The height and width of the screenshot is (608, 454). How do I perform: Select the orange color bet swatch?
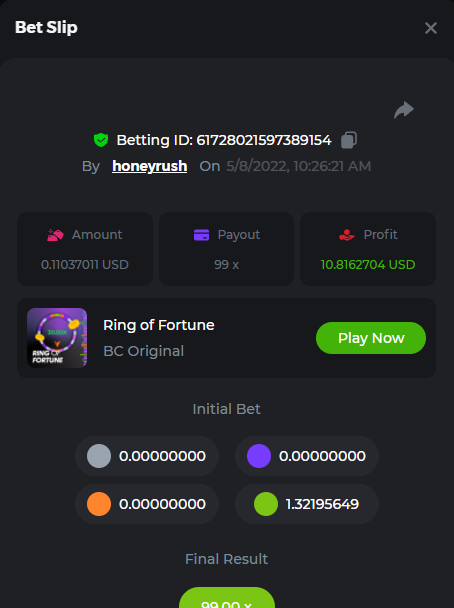[99, 504]
